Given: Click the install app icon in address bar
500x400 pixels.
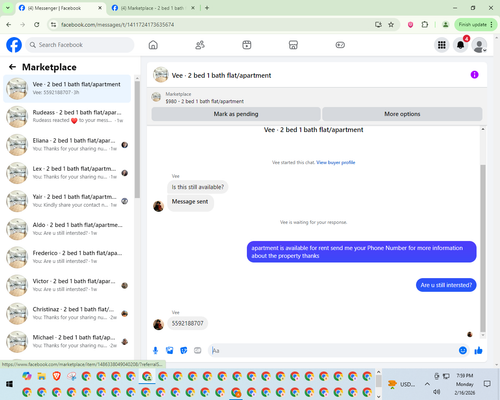Looking at the screenshot, I should [378, 25].
